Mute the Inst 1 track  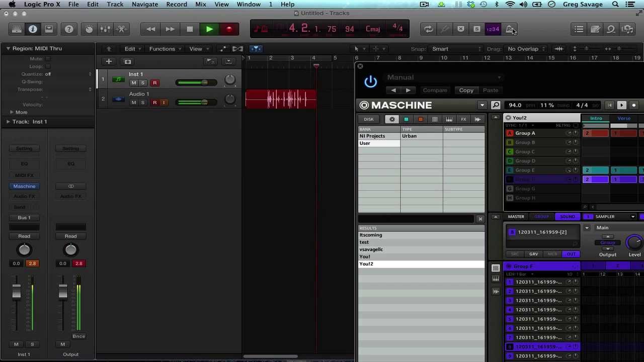[x=134, y=82]
